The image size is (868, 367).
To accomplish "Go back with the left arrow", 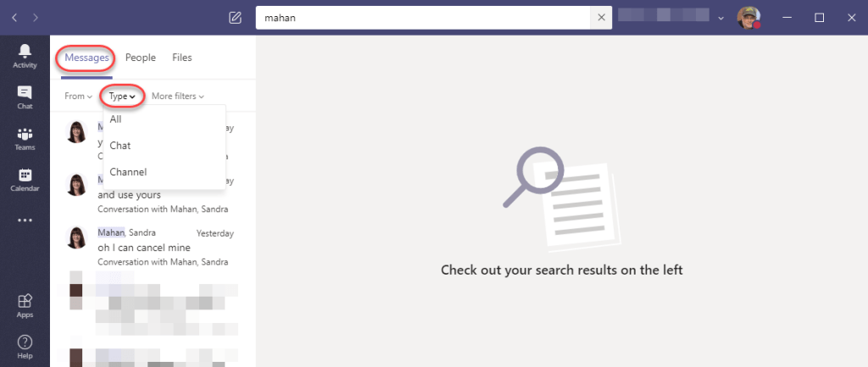I will (14, 18).
